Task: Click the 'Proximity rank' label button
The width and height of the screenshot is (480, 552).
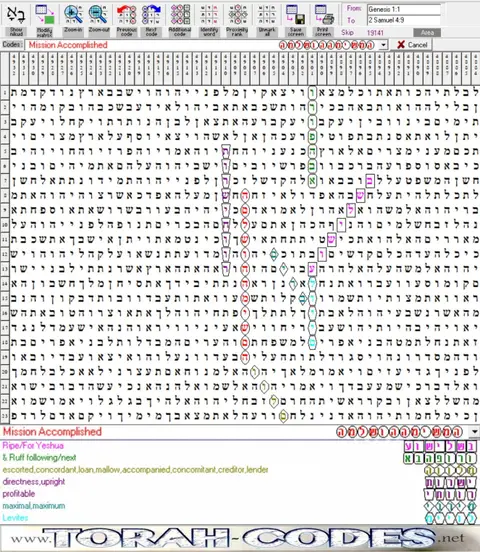Action: (237, 32)
